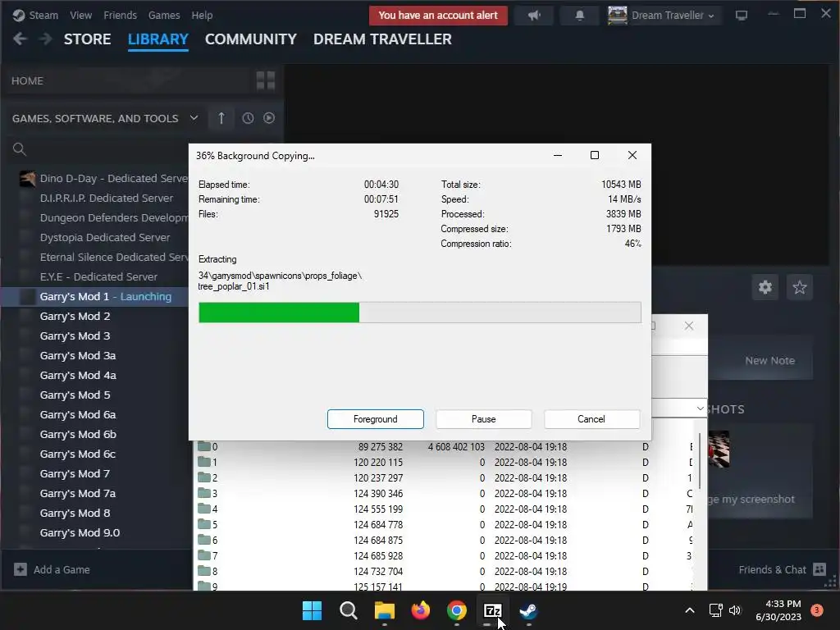This screenshot has width=840, height=630.
Task: Open the View menu
Action: click(80, 15)
